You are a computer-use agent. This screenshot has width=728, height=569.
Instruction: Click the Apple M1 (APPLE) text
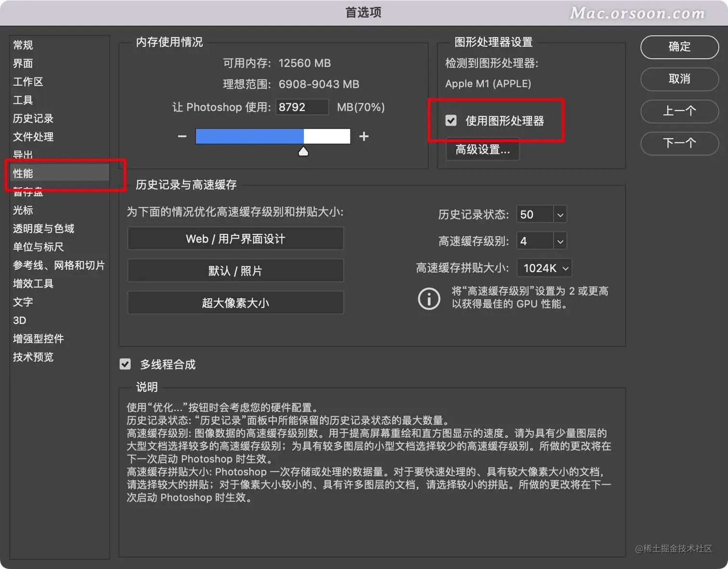click(488, 84)
